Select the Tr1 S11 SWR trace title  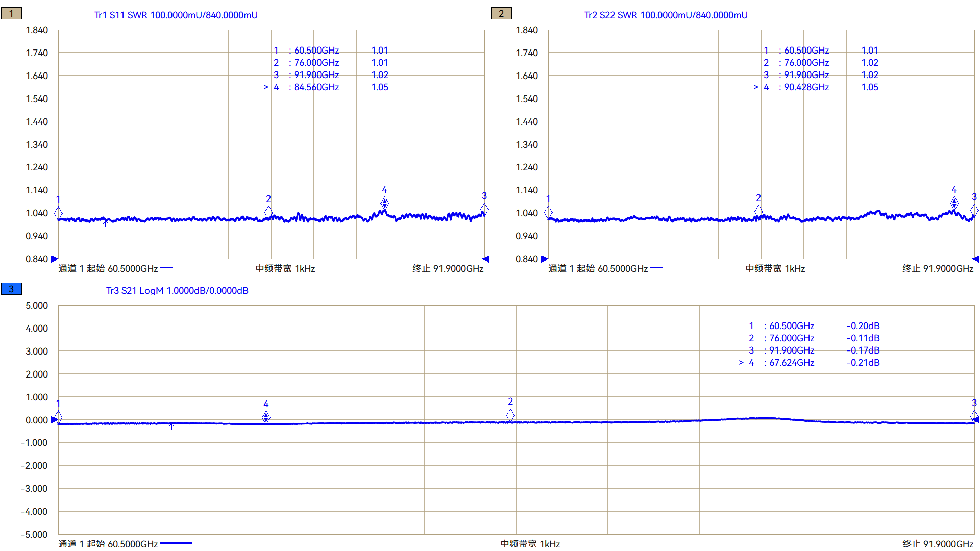[176, 15]
